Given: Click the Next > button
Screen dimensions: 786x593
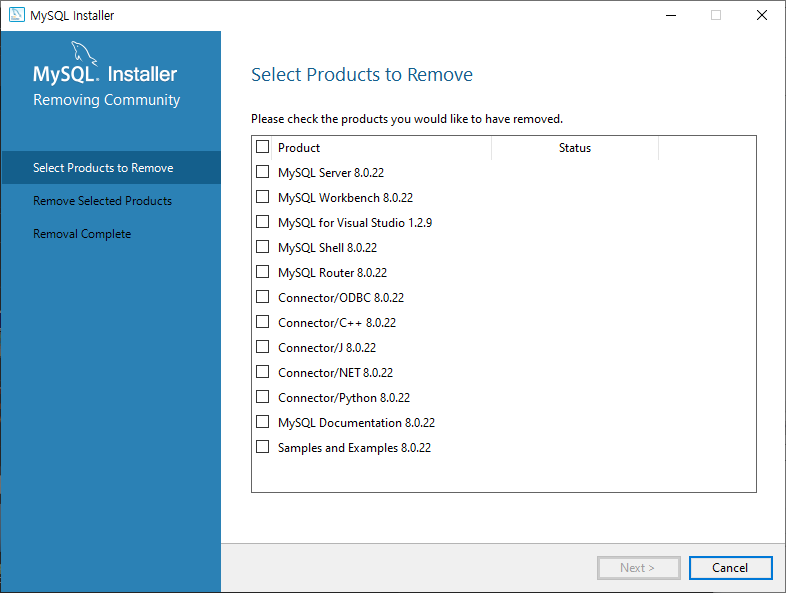Looking at the screenshot, I should coord(639,568).
